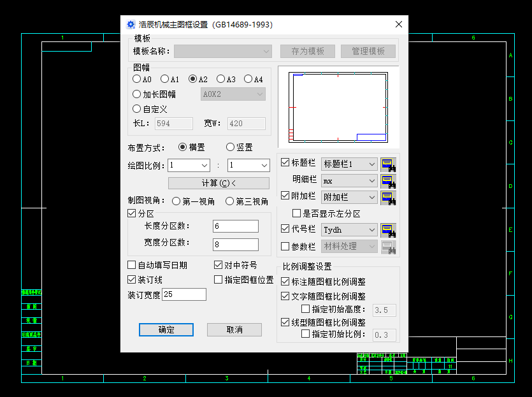532x397 pixels.
Task: Click the 长度分区数 input field
Action: pos(236,226)
